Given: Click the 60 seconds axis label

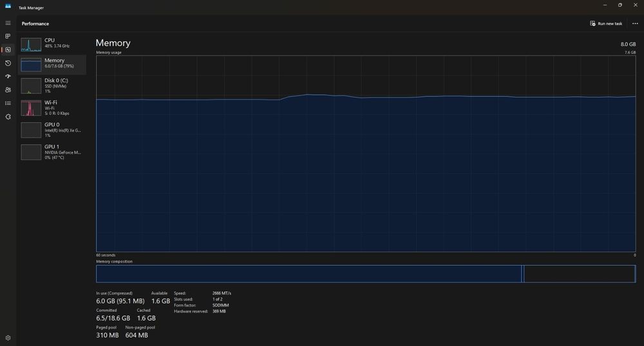Looking at the screenshot, I should point(106,255).
